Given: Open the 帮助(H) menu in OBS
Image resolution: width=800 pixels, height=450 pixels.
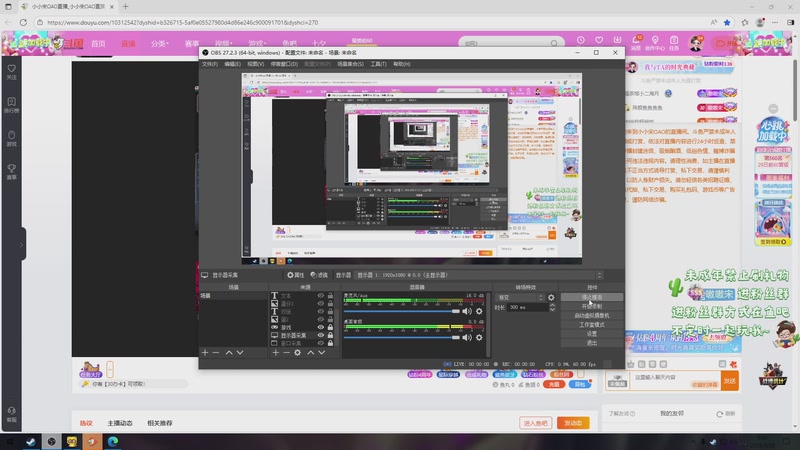Looking at the screenshot, I should click(402, 64).
